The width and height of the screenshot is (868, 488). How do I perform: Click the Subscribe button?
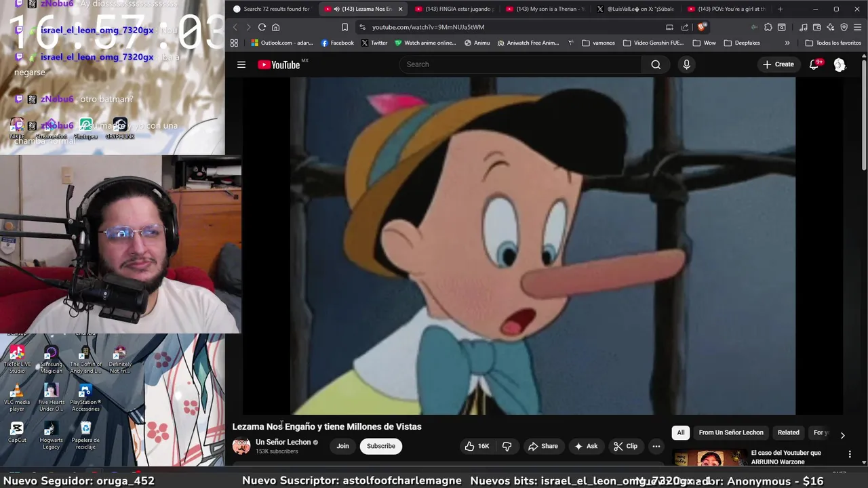[381, 446]
